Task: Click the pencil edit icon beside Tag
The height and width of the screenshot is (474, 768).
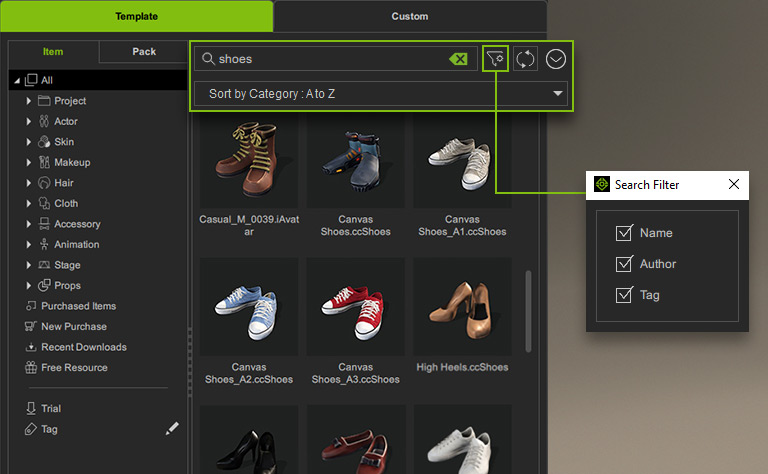Action: pyautogui.click(x=172, y=429)
